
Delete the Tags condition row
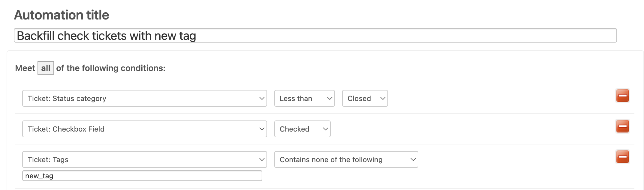click(622, 157)
